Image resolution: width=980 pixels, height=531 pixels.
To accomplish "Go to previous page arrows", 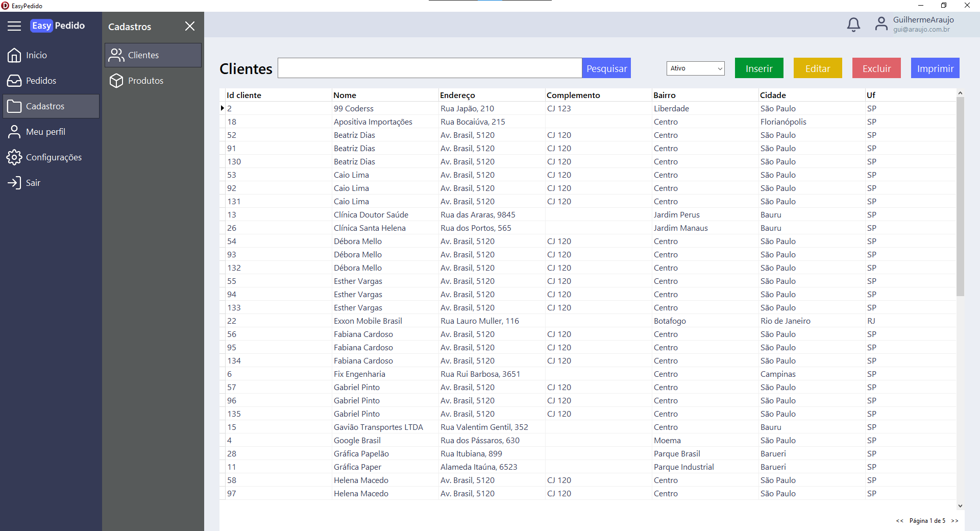I will tap(899, 521).
